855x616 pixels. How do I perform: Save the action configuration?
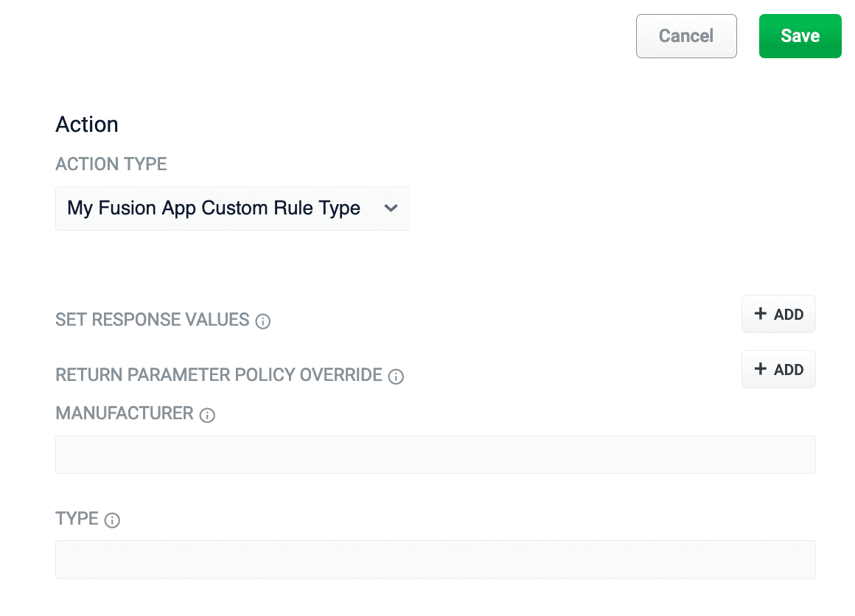[x=800, y=35]
